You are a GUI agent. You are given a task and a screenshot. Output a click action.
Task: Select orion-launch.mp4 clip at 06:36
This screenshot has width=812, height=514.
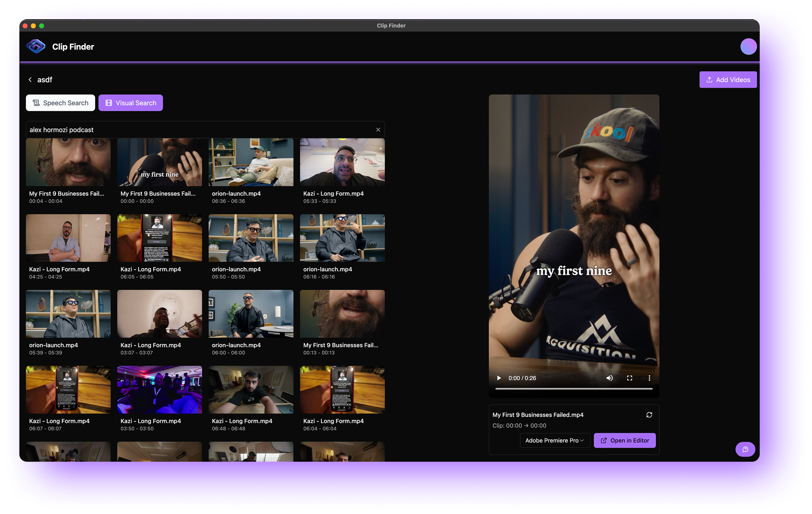pyautogui.click(x=251, y=163)
